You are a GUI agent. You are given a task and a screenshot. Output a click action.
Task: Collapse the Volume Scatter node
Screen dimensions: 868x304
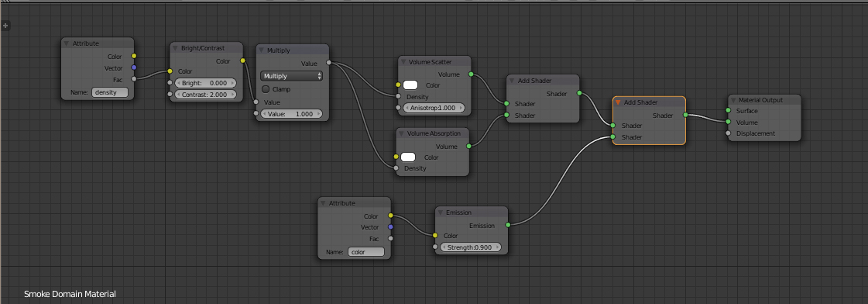403,61
